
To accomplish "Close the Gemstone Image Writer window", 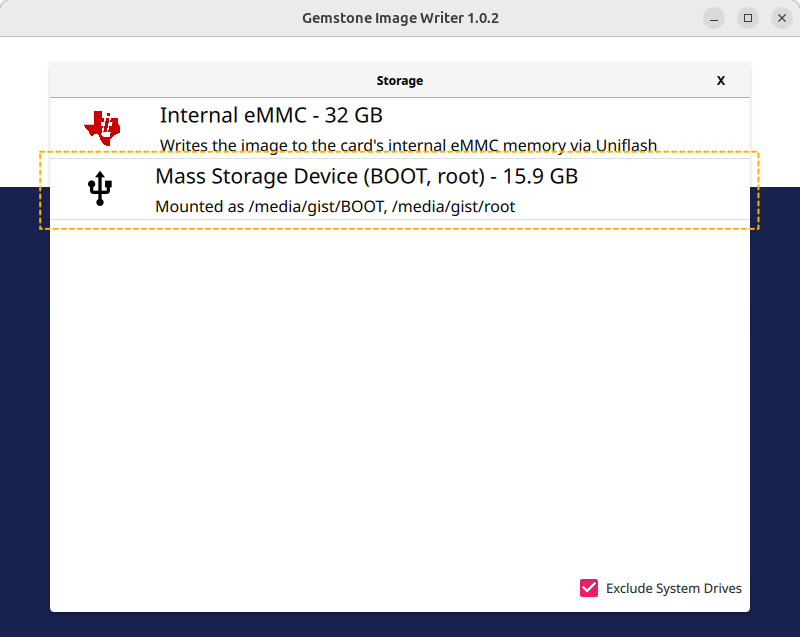I will [782, 18].
